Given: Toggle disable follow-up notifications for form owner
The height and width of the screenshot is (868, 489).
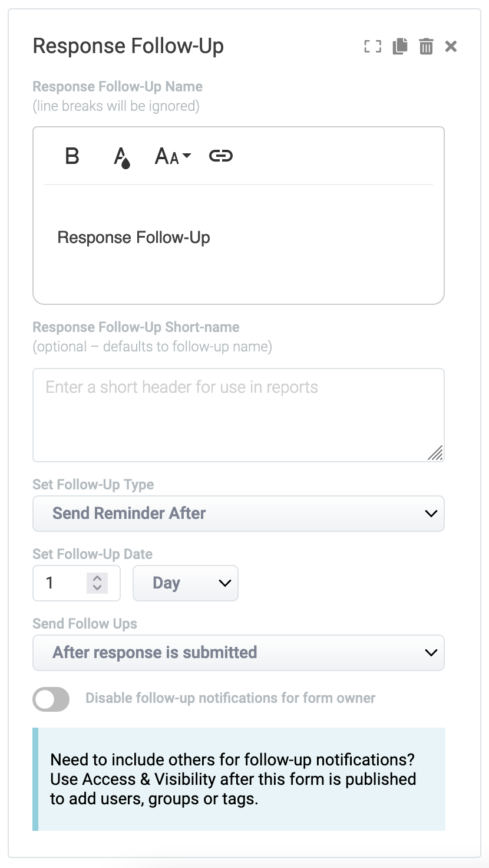Looking at the screenshot, I should click(x=51, y=699).
